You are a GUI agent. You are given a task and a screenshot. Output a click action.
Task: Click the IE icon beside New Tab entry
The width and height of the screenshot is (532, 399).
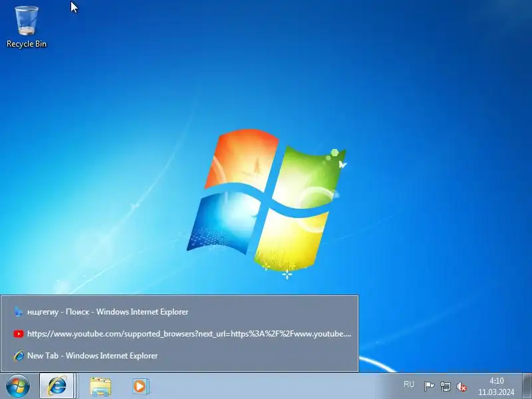pos(19,356)
